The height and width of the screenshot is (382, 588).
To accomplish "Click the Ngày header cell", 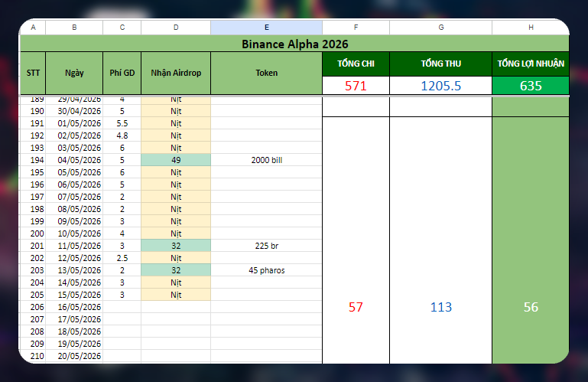I will coord(74,73).
